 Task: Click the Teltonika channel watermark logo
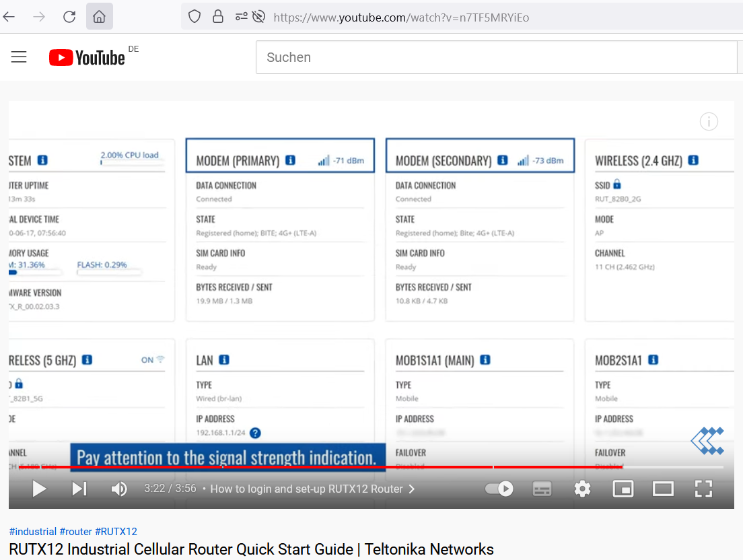(x=708, y=441)
